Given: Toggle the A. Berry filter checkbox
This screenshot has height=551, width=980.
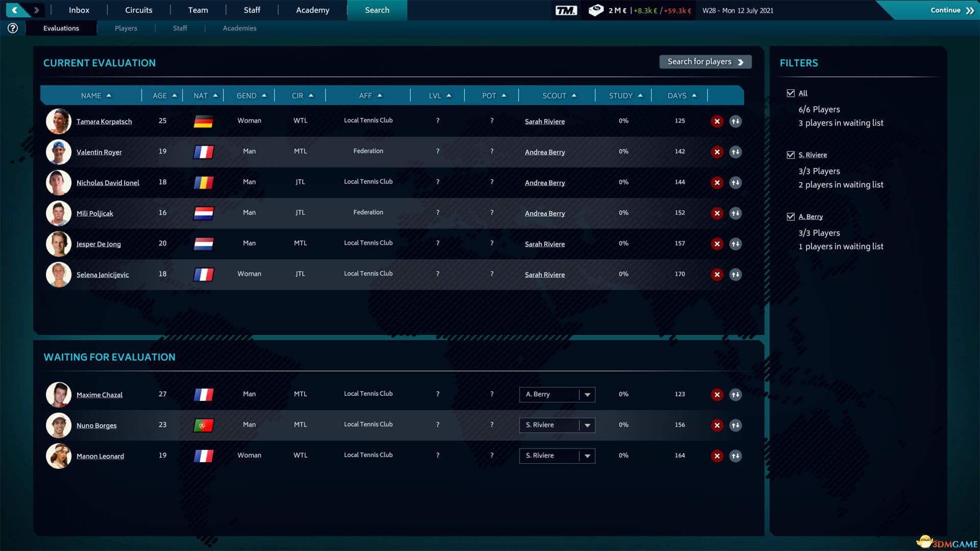Looking at the screenshot, I should click(x=791, y=217).
